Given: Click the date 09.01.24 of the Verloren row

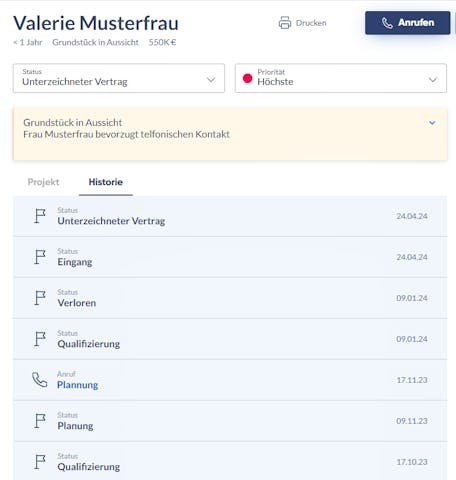Looking at the screenshot, I should click(412, 298).
